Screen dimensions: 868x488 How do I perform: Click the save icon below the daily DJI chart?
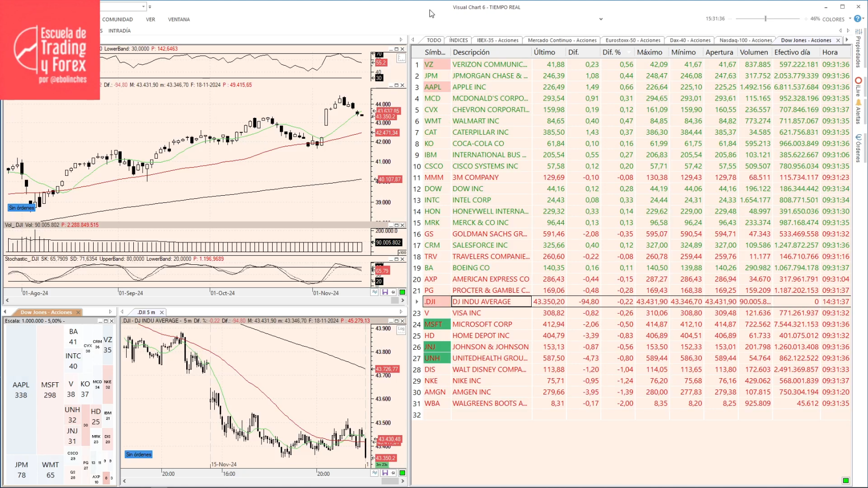[385, 292]
